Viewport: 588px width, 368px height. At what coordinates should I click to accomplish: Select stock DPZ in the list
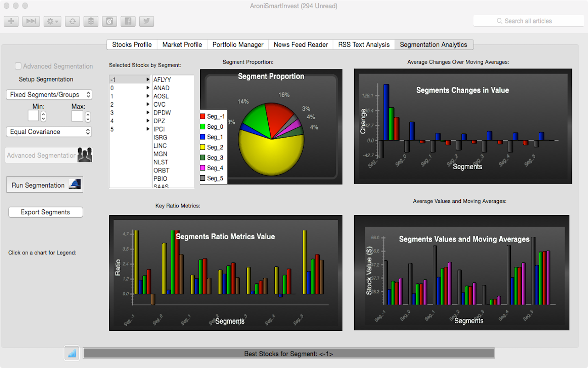click(x=173, y=121)
